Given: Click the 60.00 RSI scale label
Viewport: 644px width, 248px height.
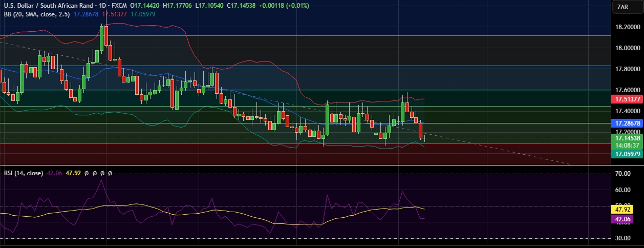Looking at the screenshot, I should (622, 190).
